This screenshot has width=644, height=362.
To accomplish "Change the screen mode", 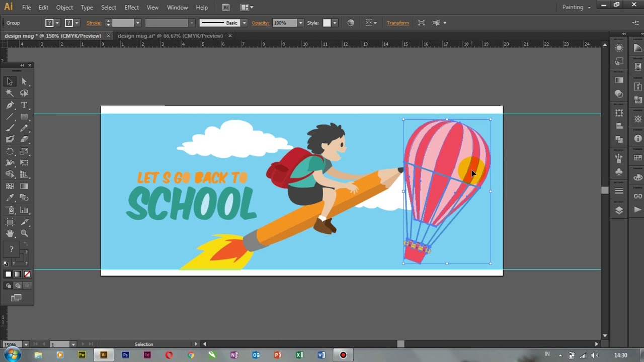I will point(17,298).
